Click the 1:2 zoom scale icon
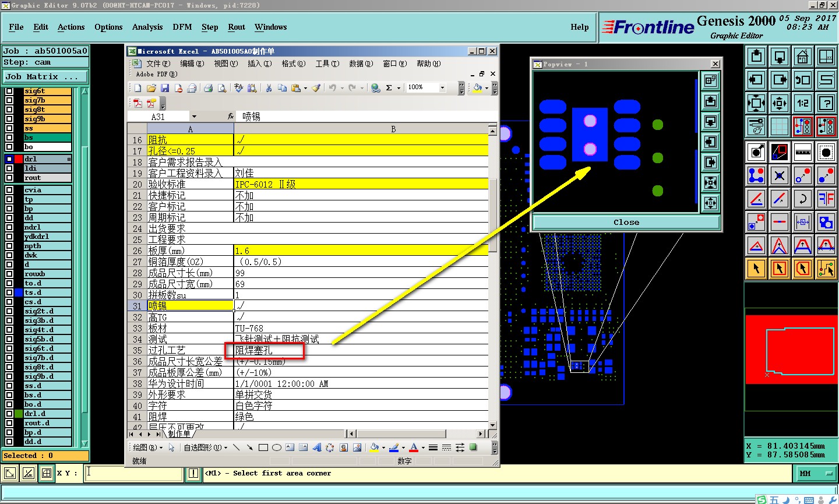Viewport: 839px width, 504px height. [x=803, y=103]
